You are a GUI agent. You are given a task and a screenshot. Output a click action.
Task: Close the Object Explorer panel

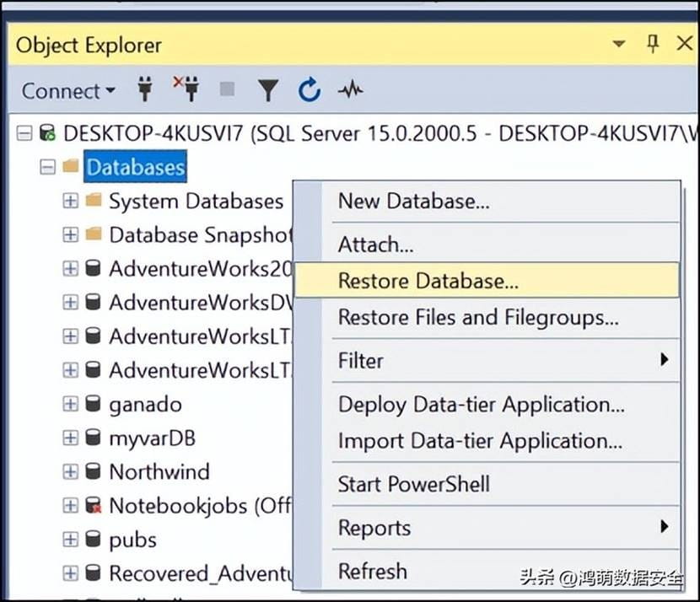[684, 43]
